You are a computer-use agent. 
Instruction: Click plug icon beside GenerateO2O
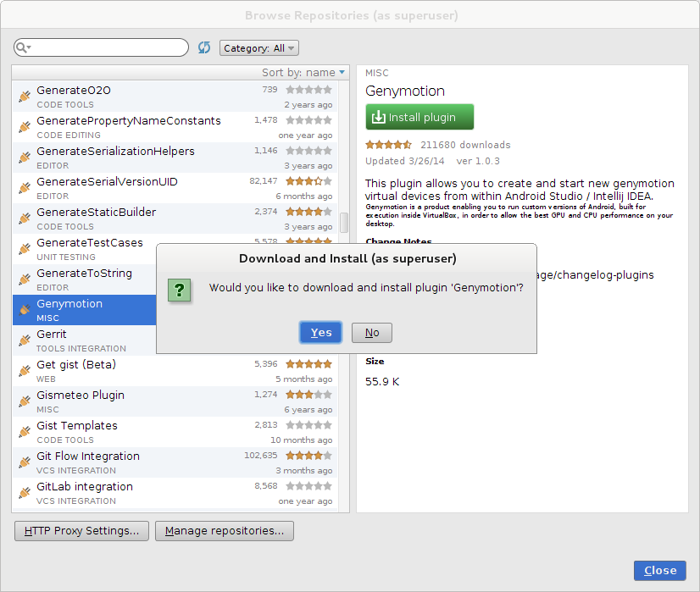pyautogui.click(x=25, y=97)
